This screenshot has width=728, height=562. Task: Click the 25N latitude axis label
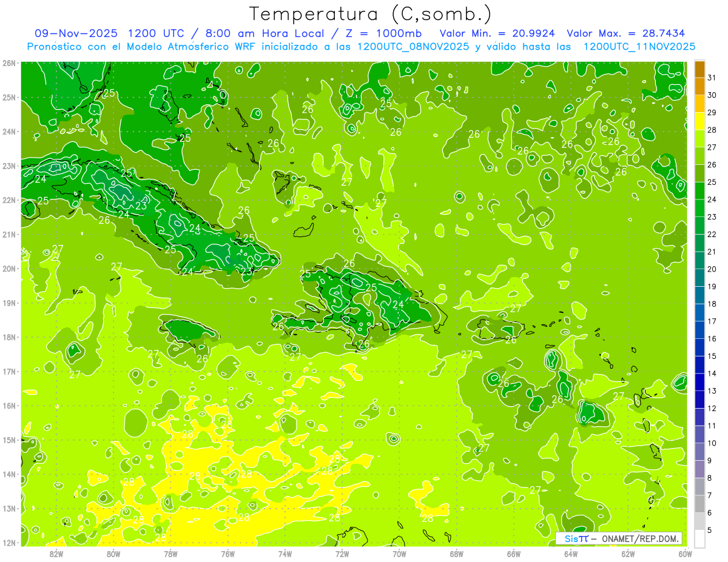coord(8,98)
